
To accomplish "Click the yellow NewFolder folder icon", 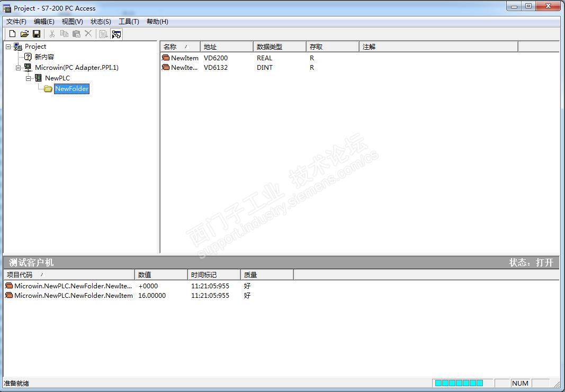I will [x=48, y=88].
